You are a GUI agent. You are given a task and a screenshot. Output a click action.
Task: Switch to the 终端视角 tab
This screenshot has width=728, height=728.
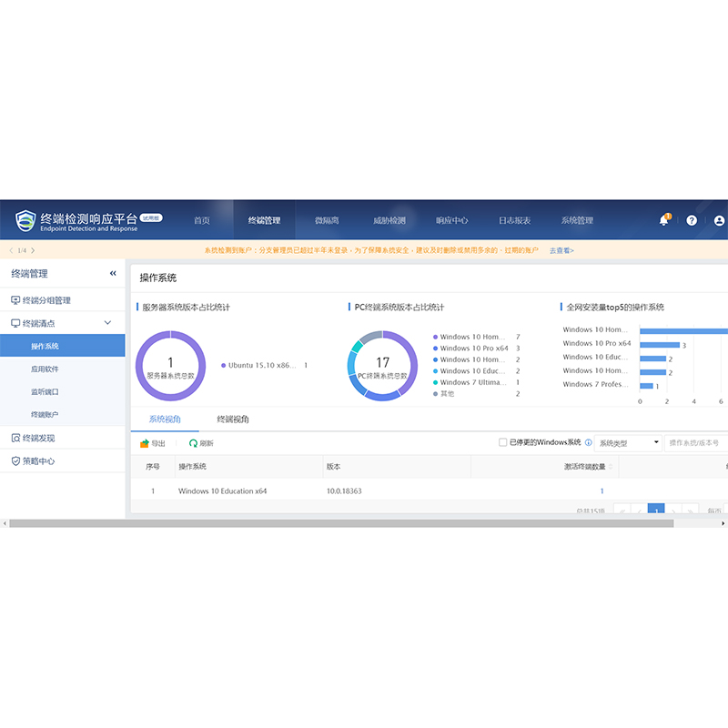[x=233, y=420]
